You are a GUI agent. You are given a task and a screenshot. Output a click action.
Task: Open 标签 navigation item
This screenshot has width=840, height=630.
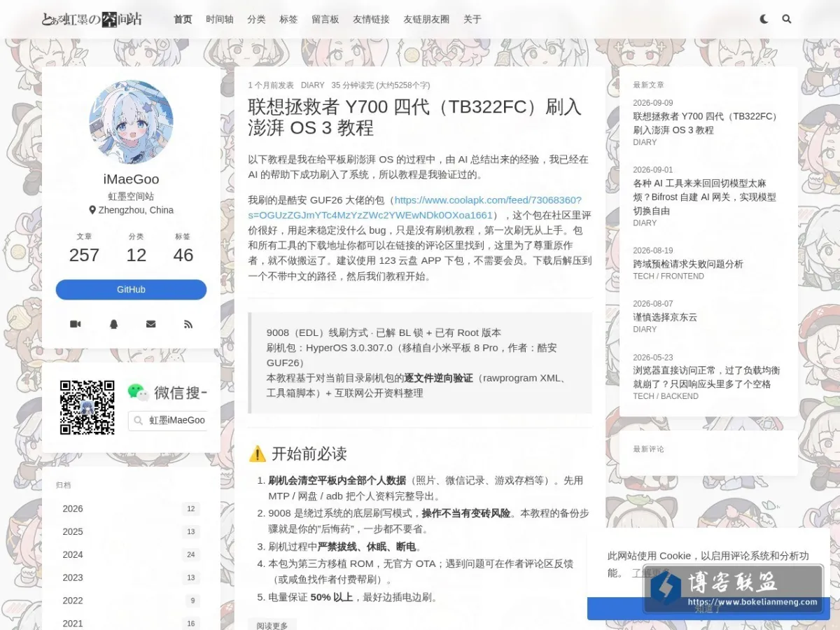[x=288, y=20]
